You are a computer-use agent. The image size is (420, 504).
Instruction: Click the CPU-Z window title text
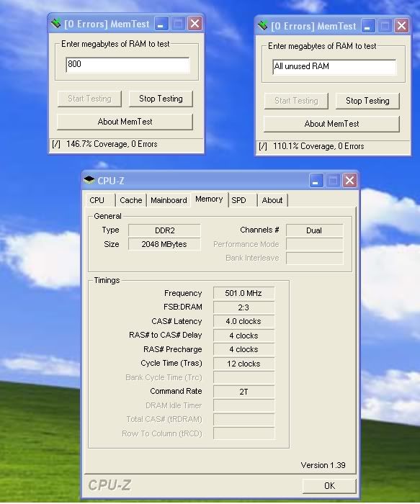[x=111, y=181]
